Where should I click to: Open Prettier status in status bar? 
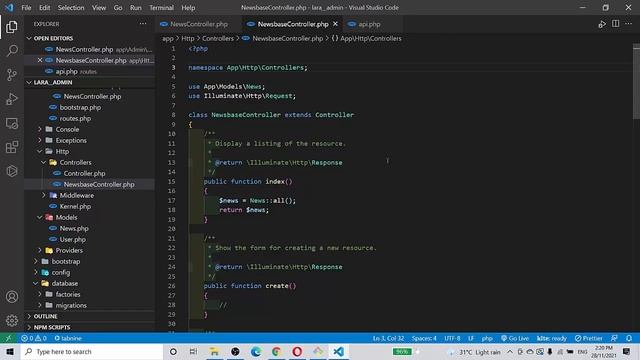589,338
